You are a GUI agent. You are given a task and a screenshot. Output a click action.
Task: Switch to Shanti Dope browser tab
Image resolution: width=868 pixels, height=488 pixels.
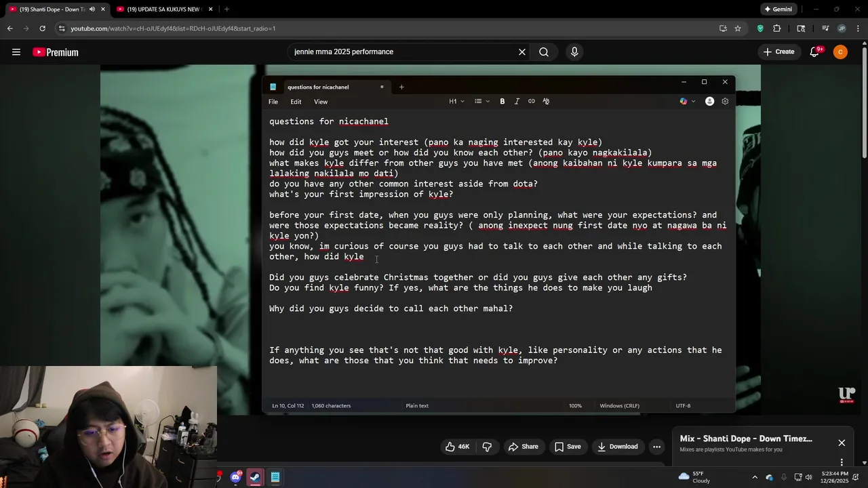click(x=52, y=9)
